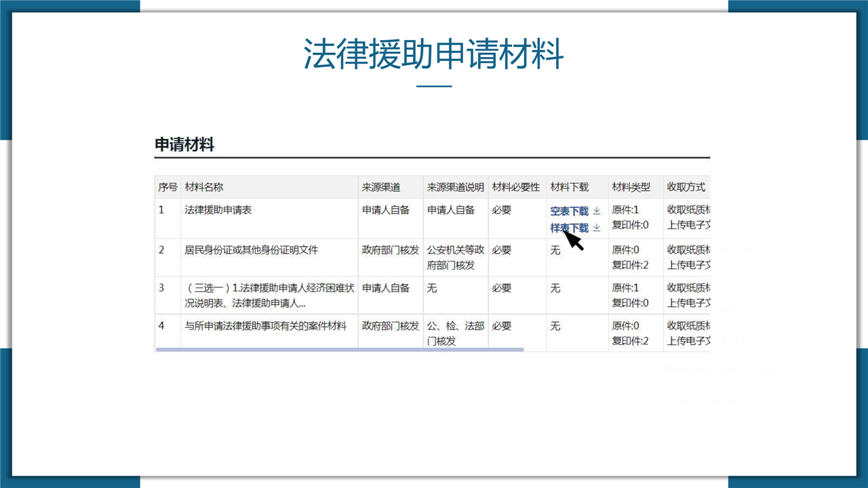
Task: Select the 材料下载 column header
Action: [x=569, y=187]
